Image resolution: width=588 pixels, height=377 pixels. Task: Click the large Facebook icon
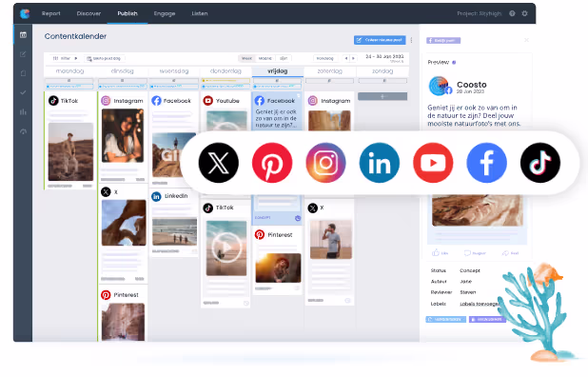point(486,163)
